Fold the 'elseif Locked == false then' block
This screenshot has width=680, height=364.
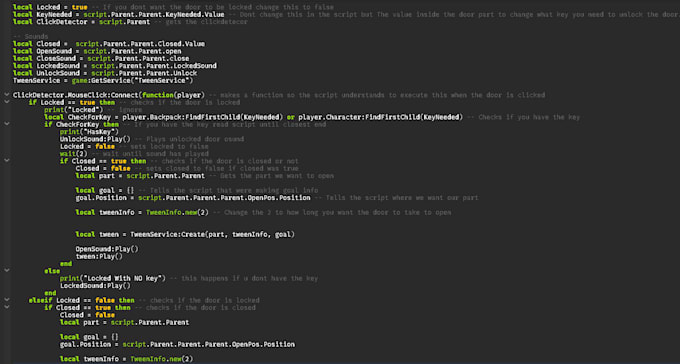click(x=6, y=300)
